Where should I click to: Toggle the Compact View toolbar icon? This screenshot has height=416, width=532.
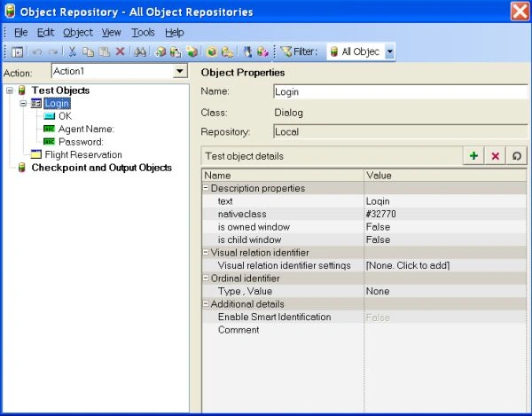(17, 52)
